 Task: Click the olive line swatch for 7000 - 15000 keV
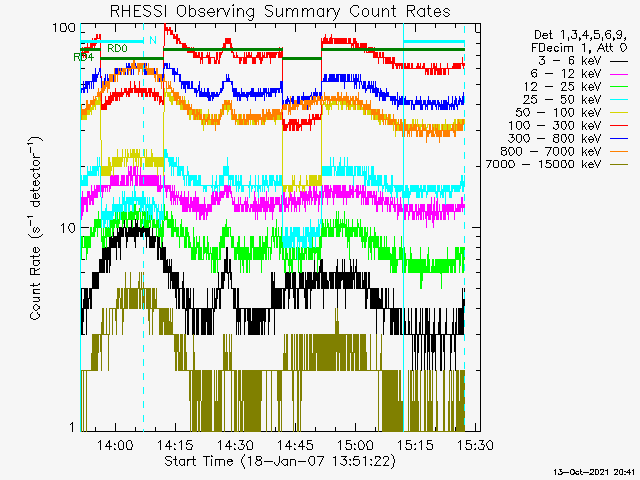[619, 164]
